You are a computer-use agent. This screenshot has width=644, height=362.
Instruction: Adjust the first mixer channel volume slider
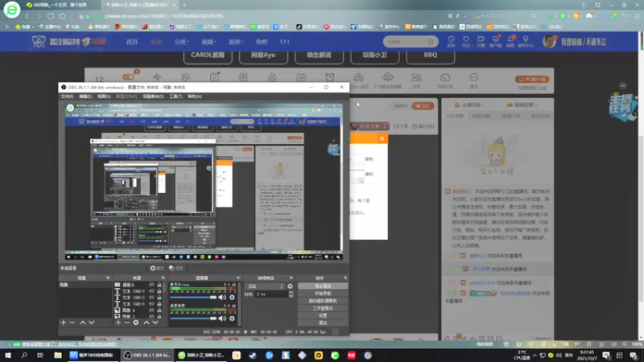[193, 297]
